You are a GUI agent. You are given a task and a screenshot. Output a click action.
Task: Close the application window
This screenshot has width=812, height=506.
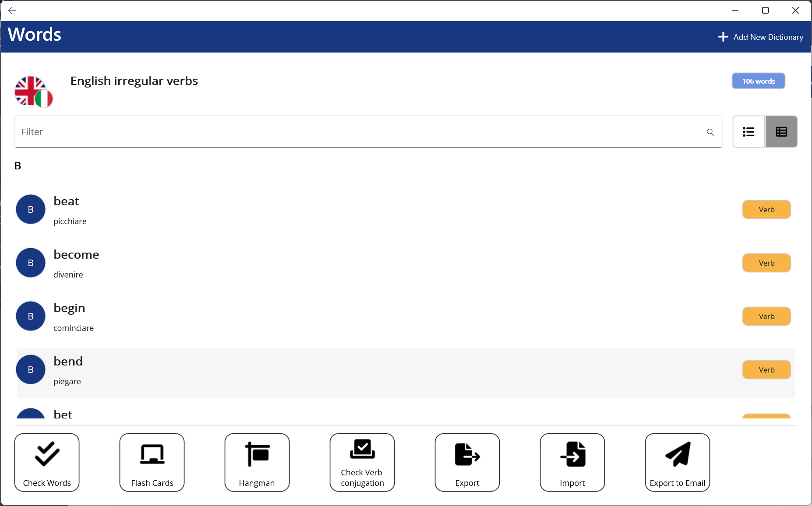point(795,11)
